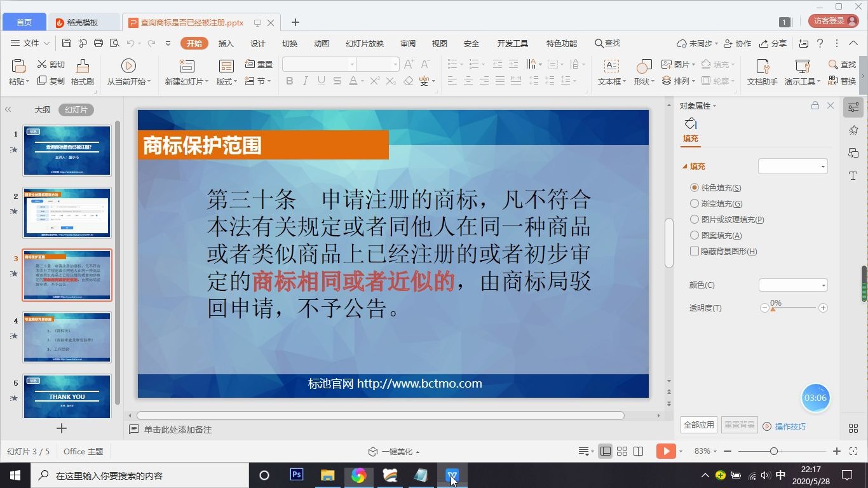This screenshot has width=868, height=488.
Task: Click the Text Box (文本框) icon
Action: pos(611,66)
